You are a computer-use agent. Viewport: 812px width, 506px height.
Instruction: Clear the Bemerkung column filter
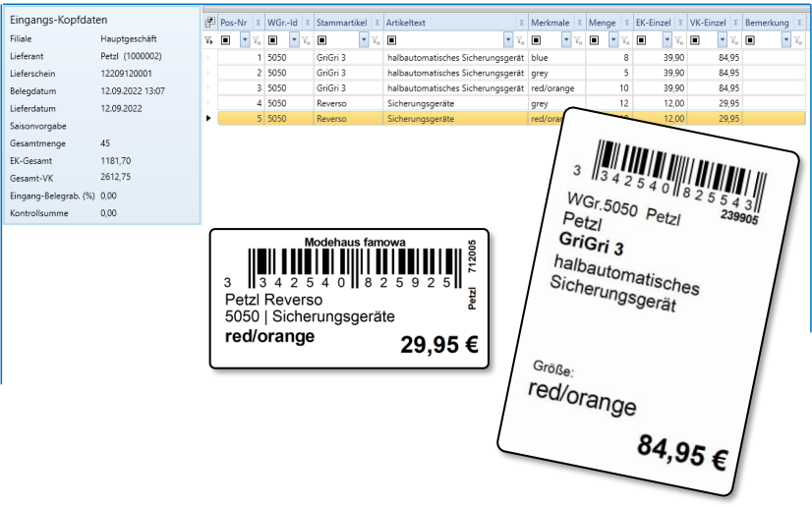(798, 40)
